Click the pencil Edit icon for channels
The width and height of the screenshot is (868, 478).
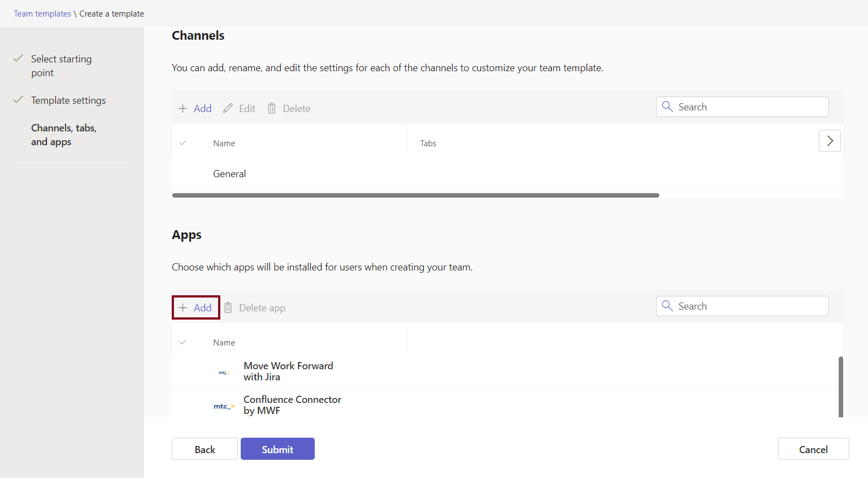[x=227, y=109]
